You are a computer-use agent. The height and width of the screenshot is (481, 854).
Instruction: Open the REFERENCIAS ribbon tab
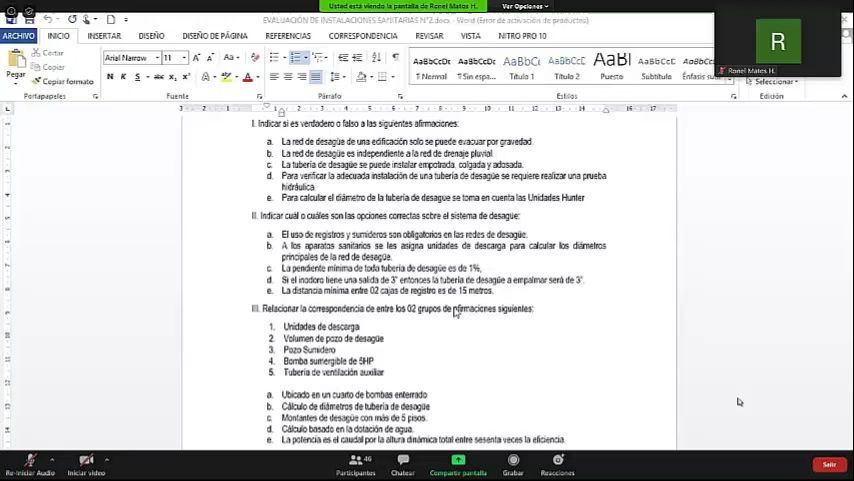click(x=288, y=35)
